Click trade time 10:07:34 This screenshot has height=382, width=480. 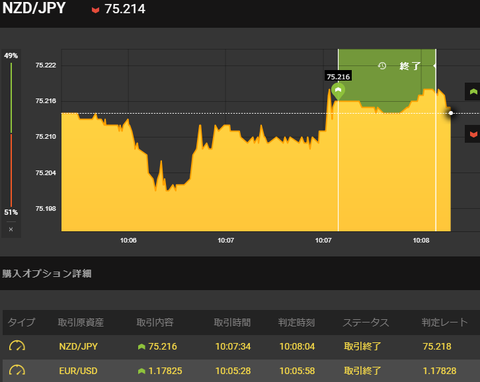point(233,346)
